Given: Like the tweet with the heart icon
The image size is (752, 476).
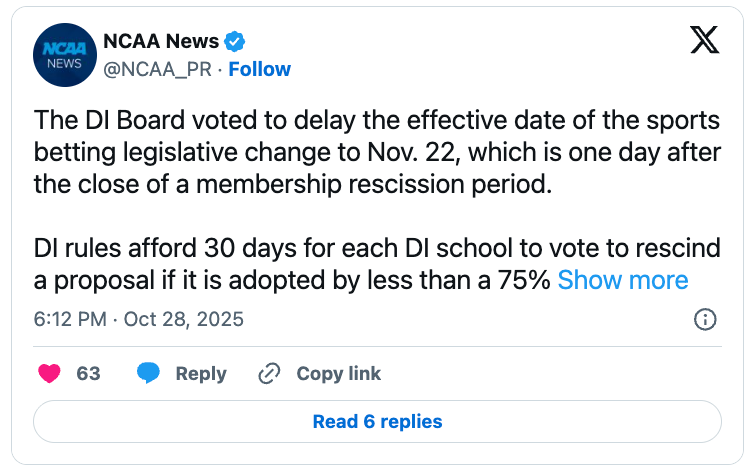Looking at the screenshot, I should pos(49,374).
